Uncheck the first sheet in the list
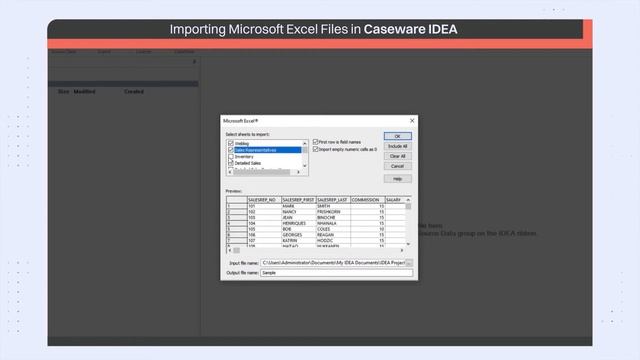 (231, 143)
